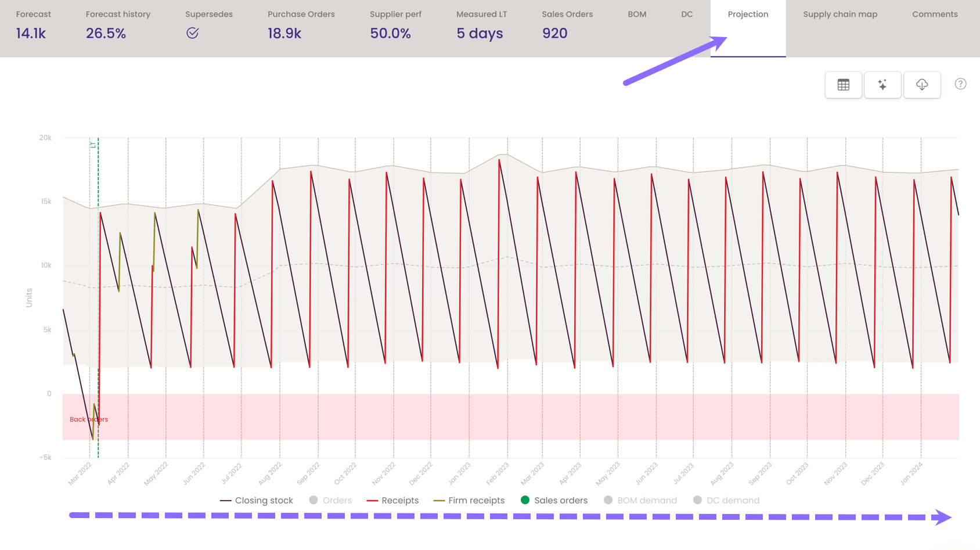Toggle Sales orders legend item
Screen dimensions: 980x550
(x=554, y=500)
